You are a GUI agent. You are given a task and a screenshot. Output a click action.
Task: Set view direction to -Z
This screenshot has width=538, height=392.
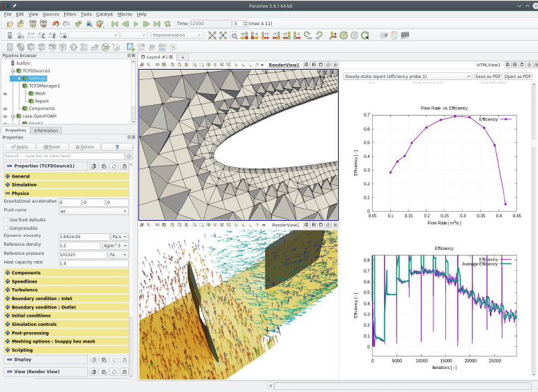pos(297,36)
